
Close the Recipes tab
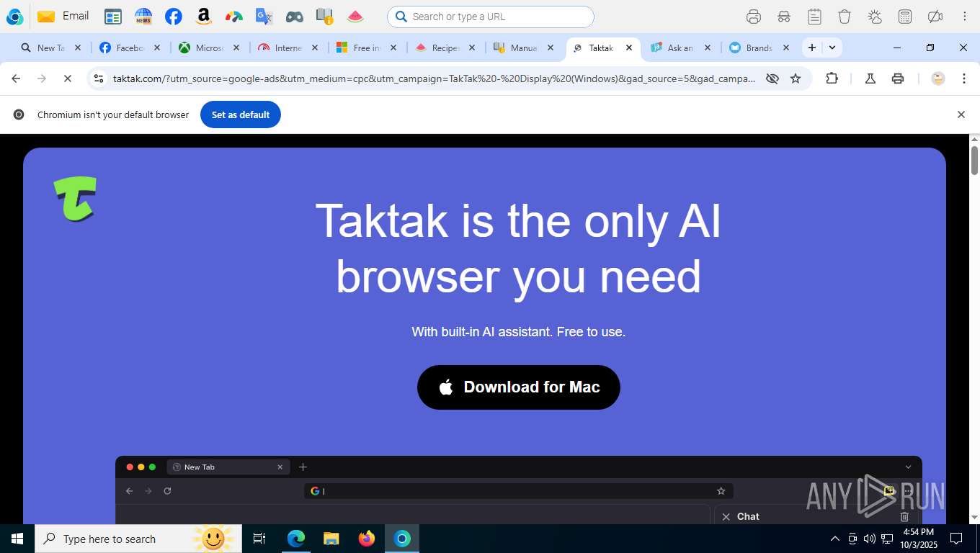(472, 48)
